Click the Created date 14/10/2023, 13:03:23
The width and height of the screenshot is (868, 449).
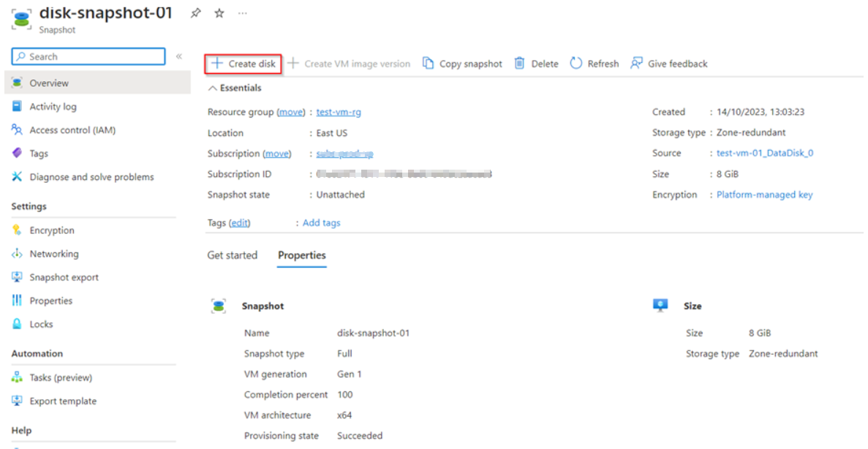point(761,112)
